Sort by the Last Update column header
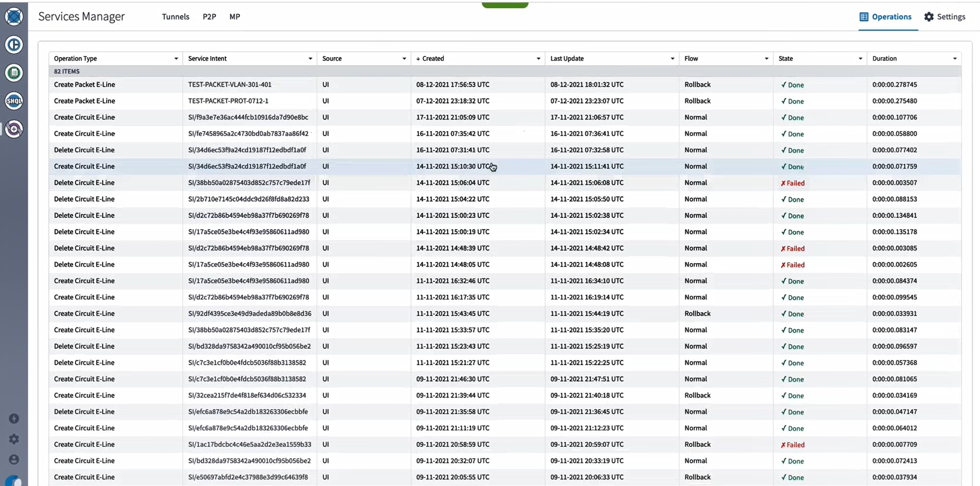The width and height of the screenshot is (980, 486). (x=567, y=59)
